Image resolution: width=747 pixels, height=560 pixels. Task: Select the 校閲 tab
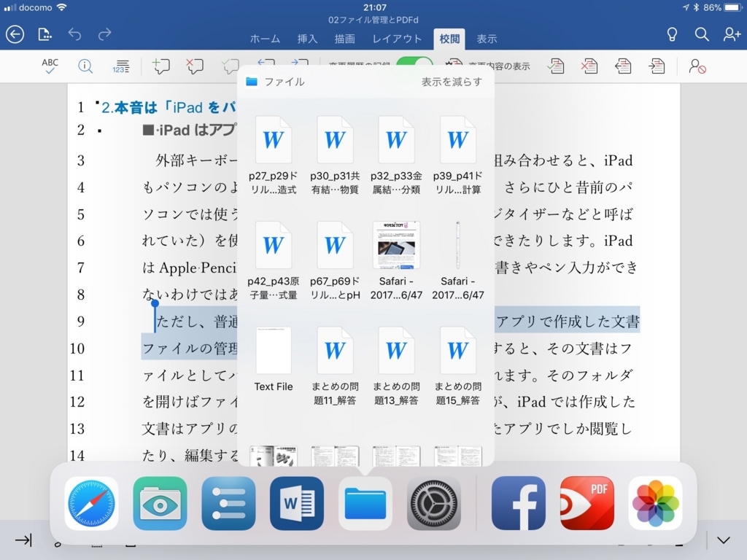pyautogui.click(x=449, y=39)
